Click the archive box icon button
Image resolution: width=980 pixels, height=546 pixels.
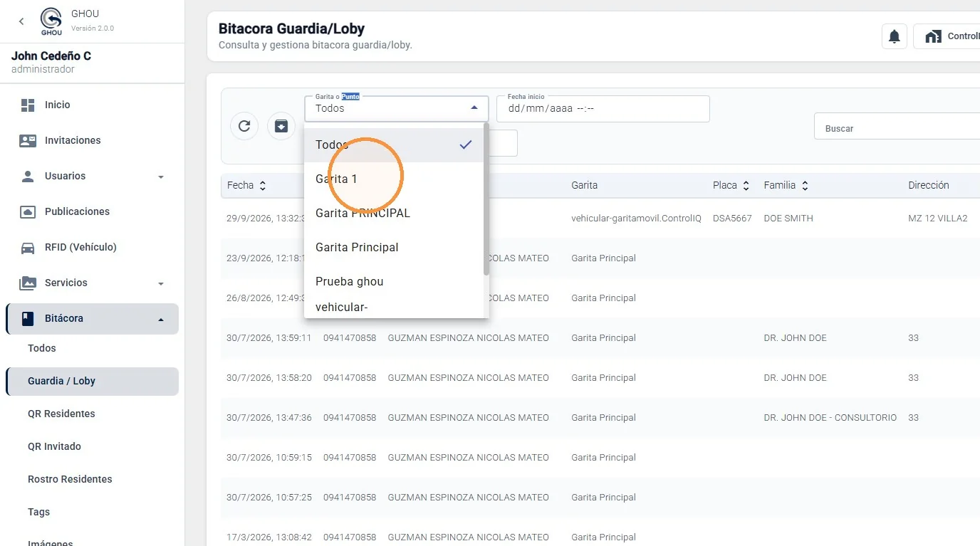(x=281, y=126)
